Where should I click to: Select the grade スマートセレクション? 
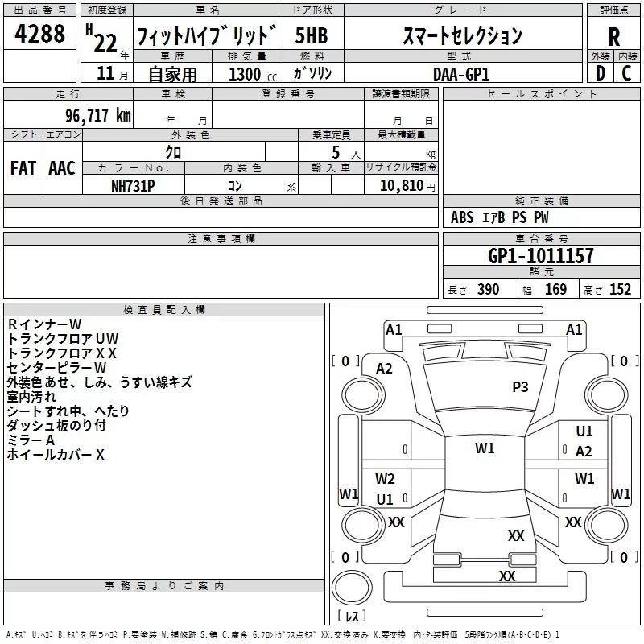tap(463, 35)
